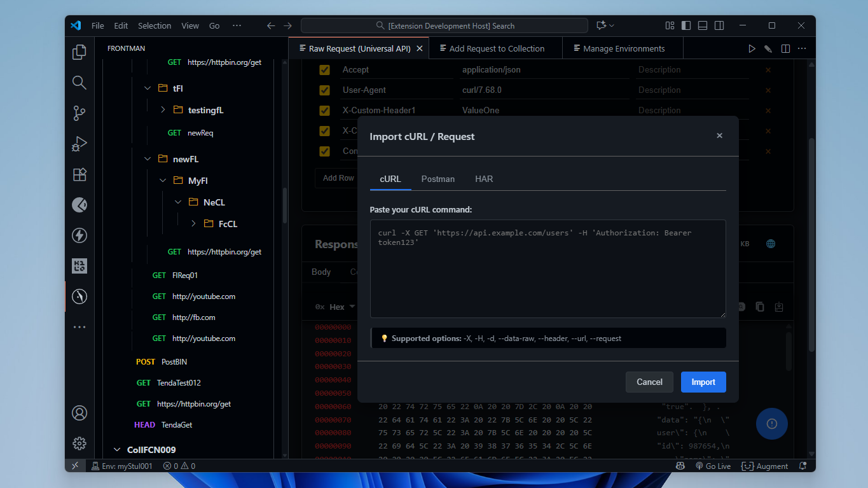Toggle the bottom panel layout icon

(703, 25)
